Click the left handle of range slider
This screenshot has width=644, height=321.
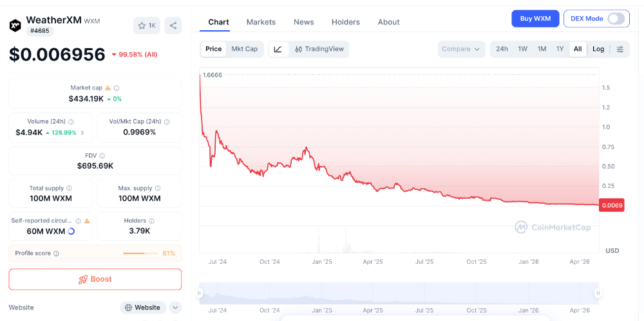point(199,293)
